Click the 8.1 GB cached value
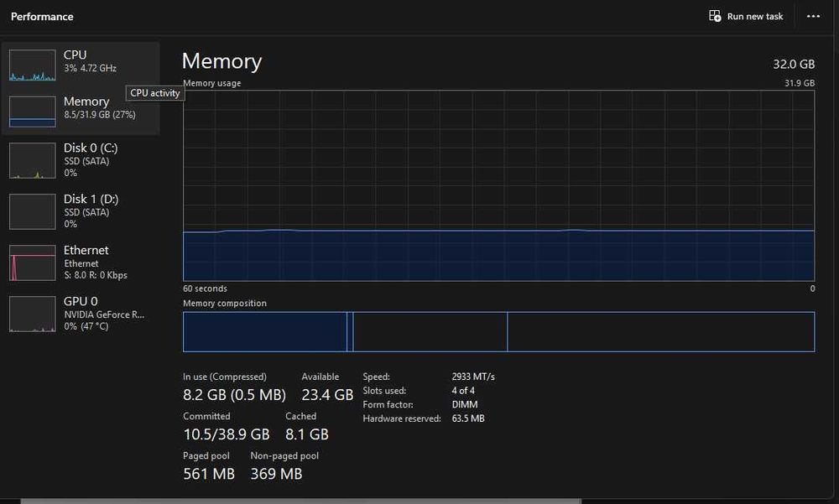 pyautogui.click(x=307, y=434)
